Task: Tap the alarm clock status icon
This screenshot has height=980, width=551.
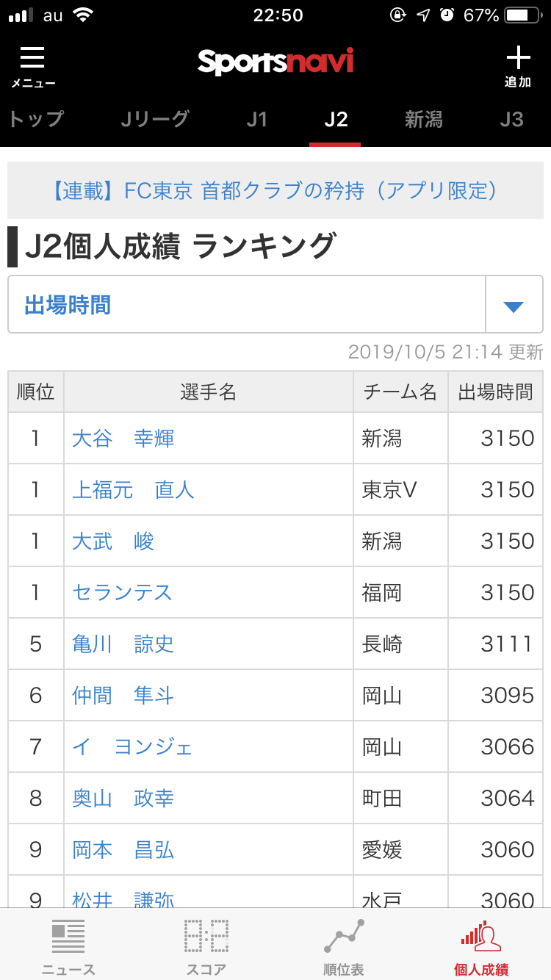Action: pyautogui.click(x=447, y=15)
